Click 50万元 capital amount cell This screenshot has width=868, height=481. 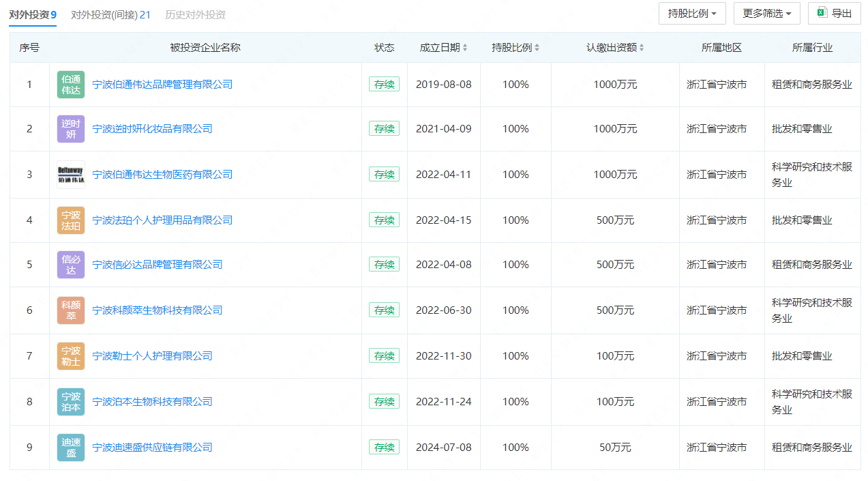(615, 448)
